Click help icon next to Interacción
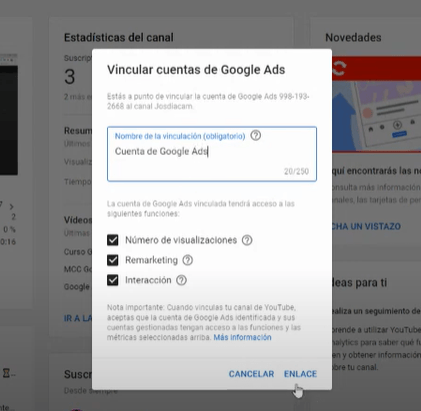This screenshot has width=421, height=411. (x=181, y=280)
